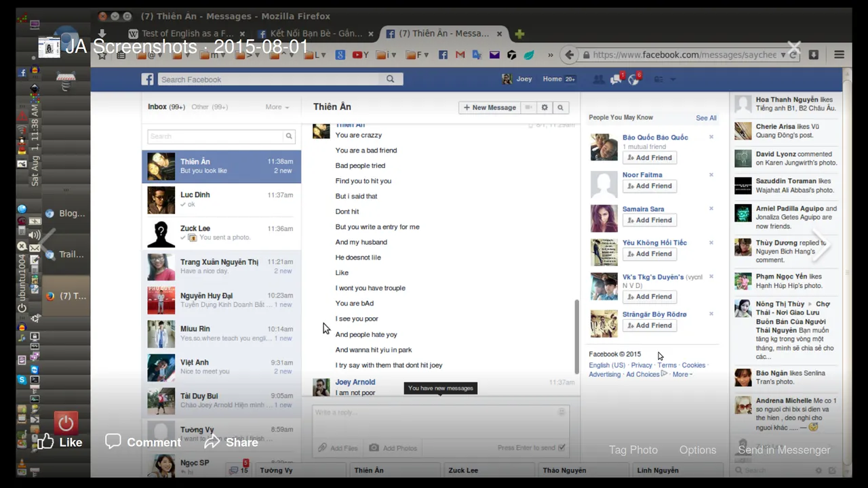Click English (US) language link
The image size is (868, 488).
pyautogui.click(x=607, y=365)
